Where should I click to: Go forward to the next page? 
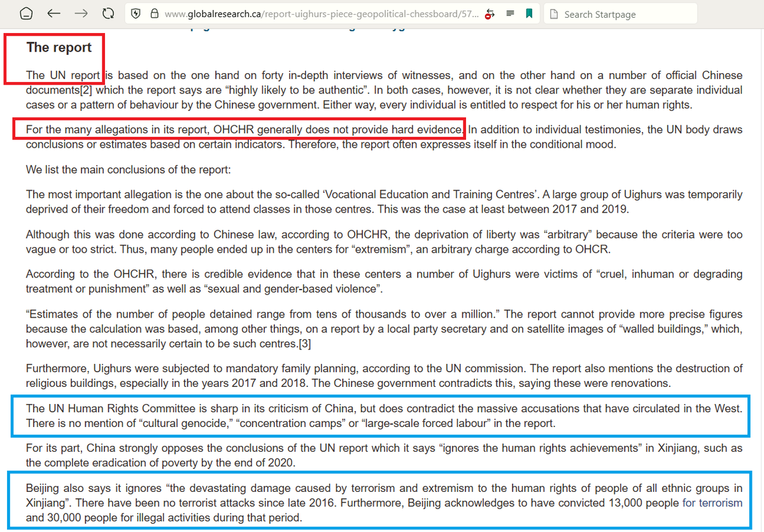tap(81, 13)
